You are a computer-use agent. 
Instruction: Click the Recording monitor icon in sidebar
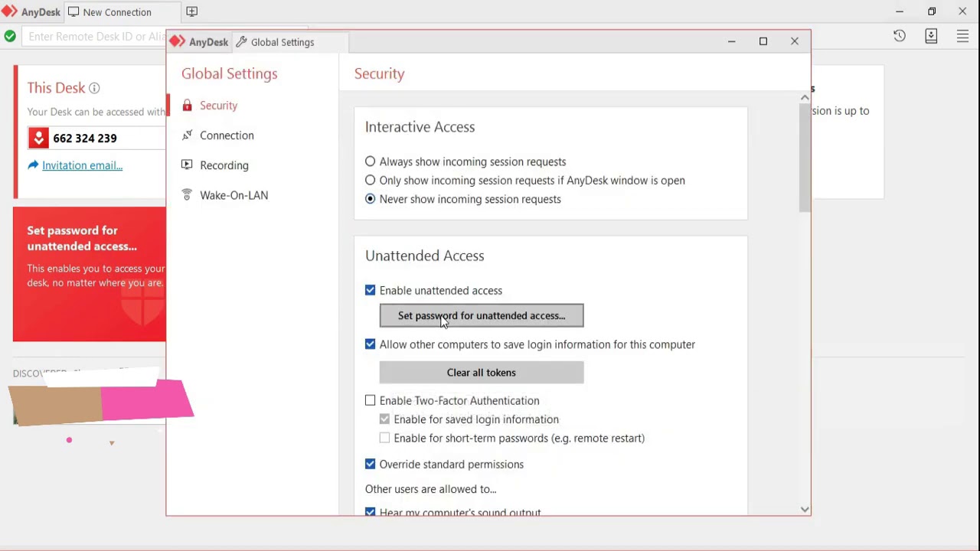click(187, 165)
